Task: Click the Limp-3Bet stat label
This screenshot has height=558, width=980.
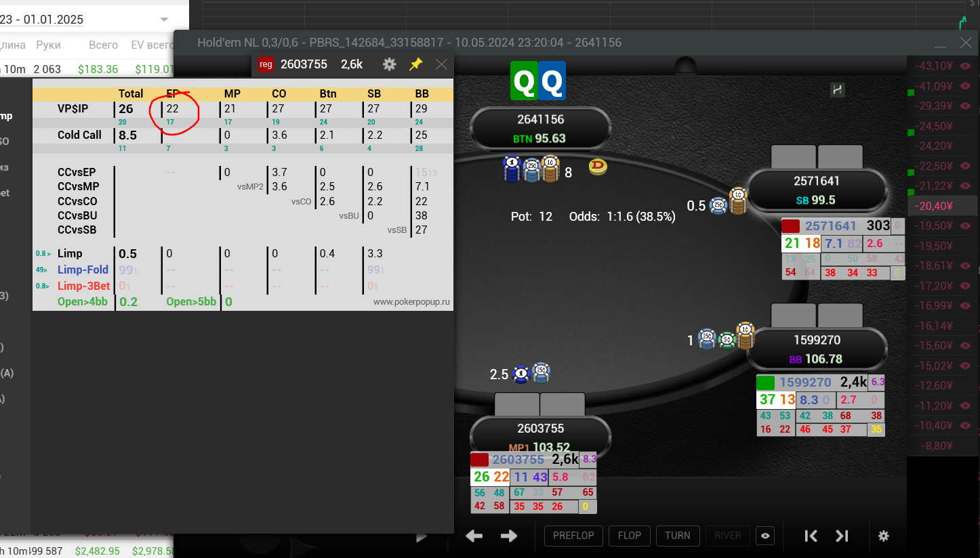Action: (x=83, y=286)
